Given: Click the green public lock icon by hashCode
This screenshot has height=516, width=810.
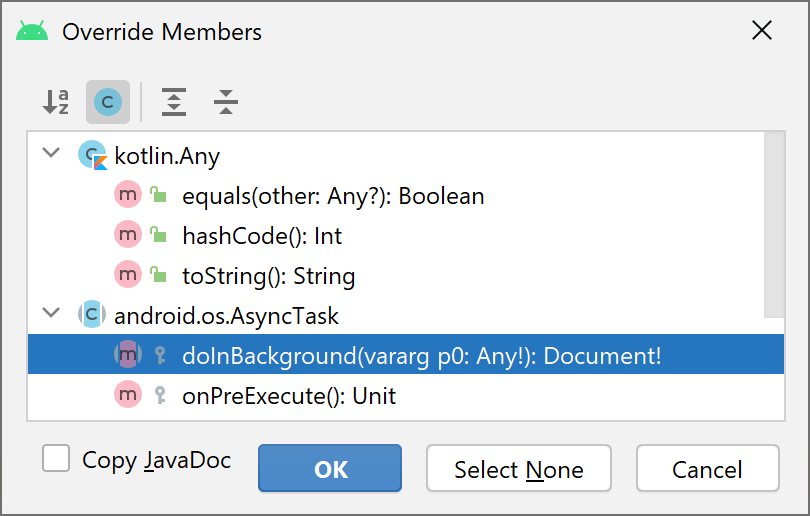Looking at the screenshot, I should coord(158,234).
